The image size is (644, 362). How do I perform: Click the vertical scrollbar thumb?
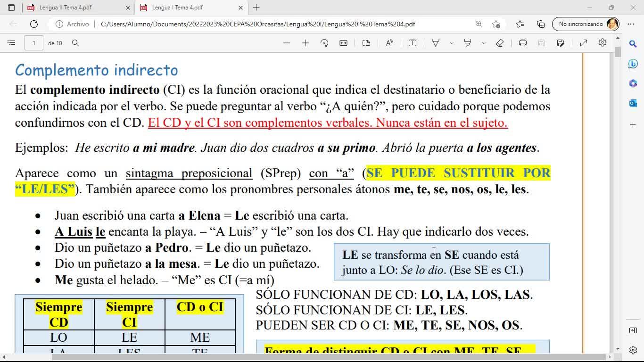tap(618, 52)
